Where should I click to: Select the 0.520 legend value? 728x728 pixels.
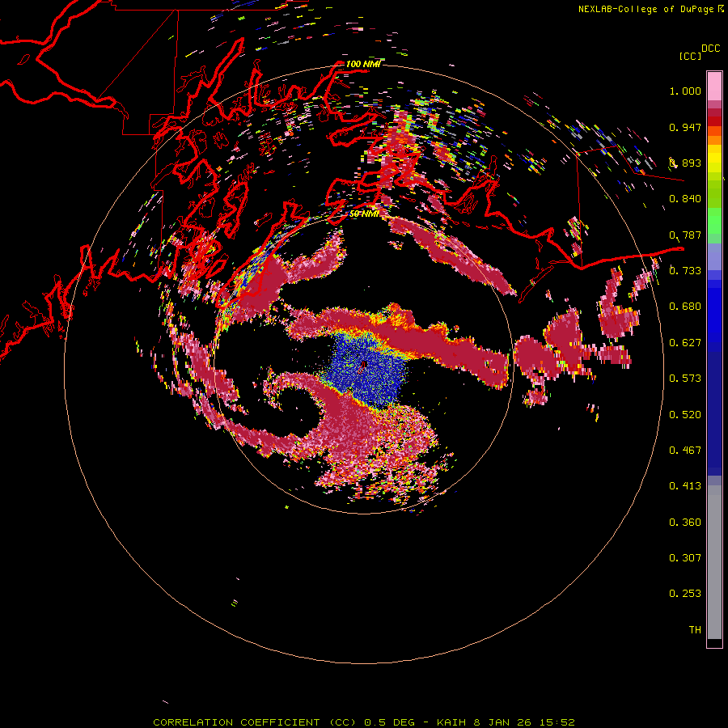click(x=685, y=415)
